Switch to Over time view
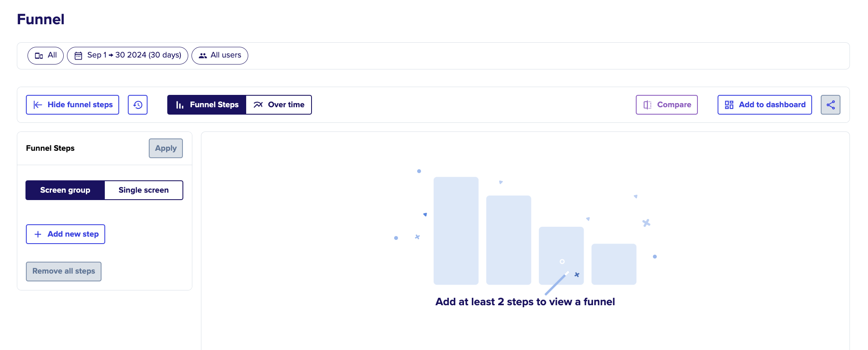The width and height of the screenshot is (868, 350). pos(279,105)
